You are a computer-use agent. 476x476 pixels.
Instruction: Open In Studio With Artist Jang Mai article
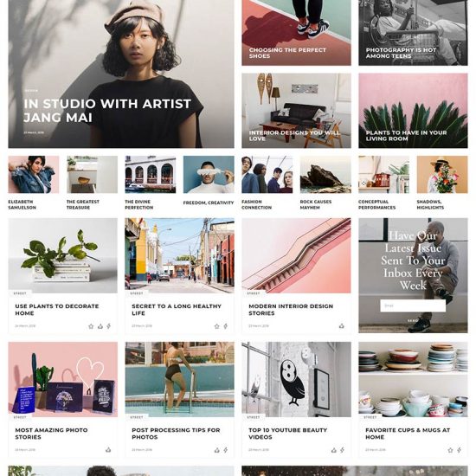point(107,111)
